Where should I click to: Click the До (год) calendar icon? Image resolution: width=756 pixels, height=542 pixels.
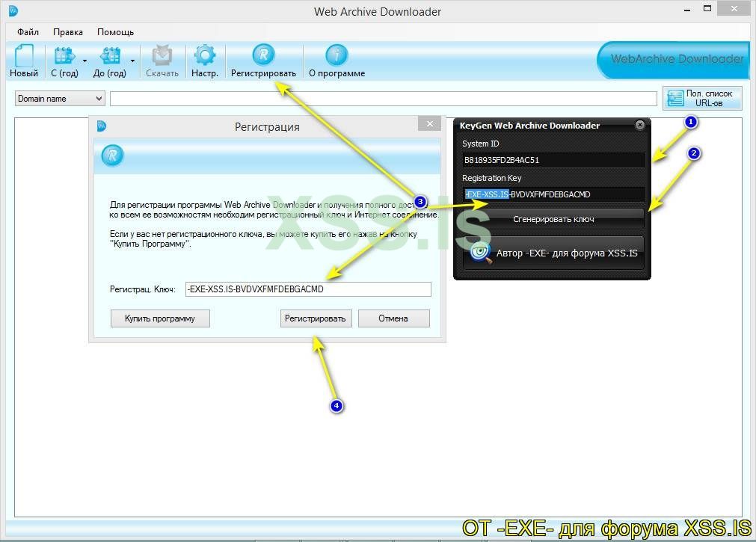coord(110,55)
